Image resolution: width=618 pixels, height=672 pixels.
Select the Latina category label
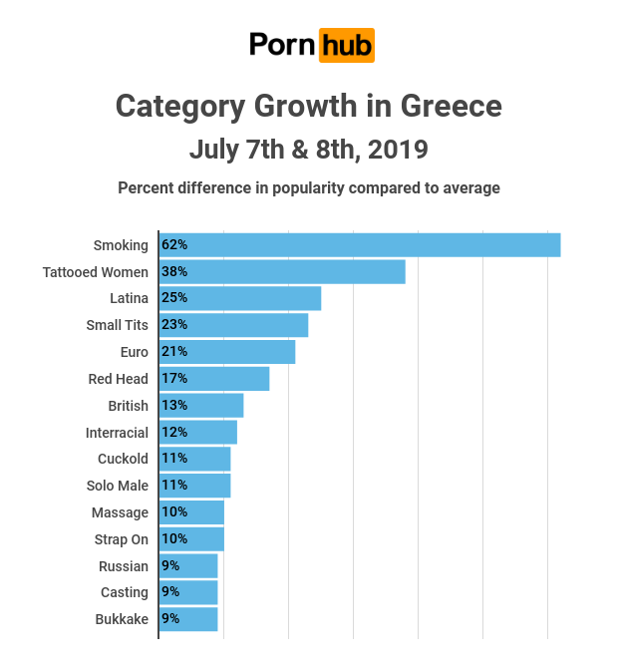[x=129, y=298]
